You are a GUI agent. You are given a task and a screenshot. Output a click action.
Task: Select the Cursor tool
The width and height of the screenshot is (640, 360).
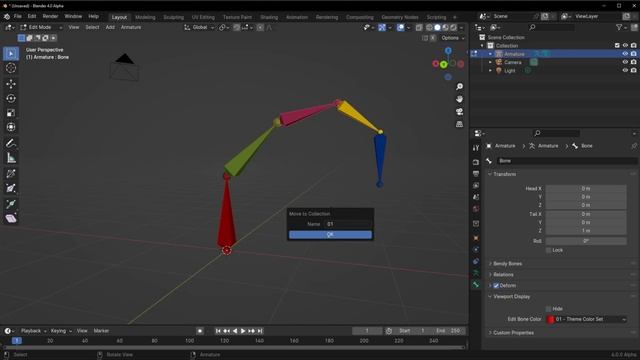pyautogui.click(x=11, y=68)
